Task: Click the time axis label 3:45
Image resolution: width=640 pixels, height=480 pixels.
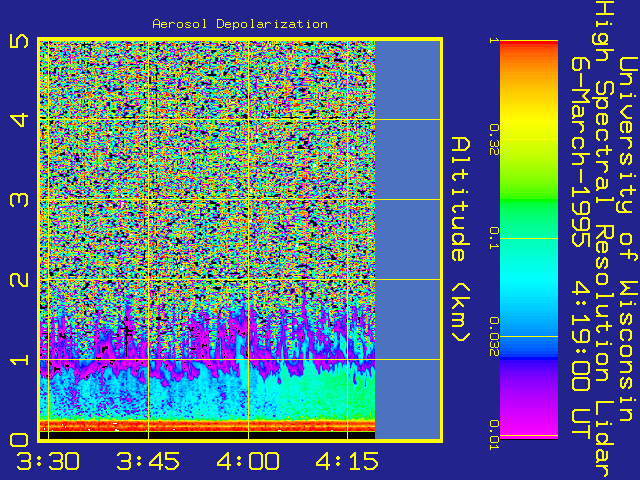Action: 148,461
